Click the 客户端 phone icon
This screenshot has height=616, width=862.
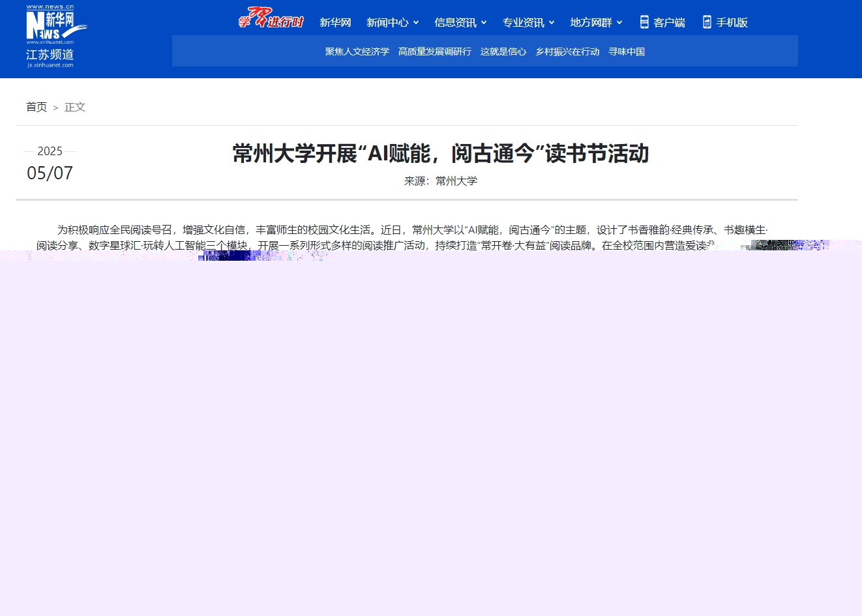[x=644, y=22]
